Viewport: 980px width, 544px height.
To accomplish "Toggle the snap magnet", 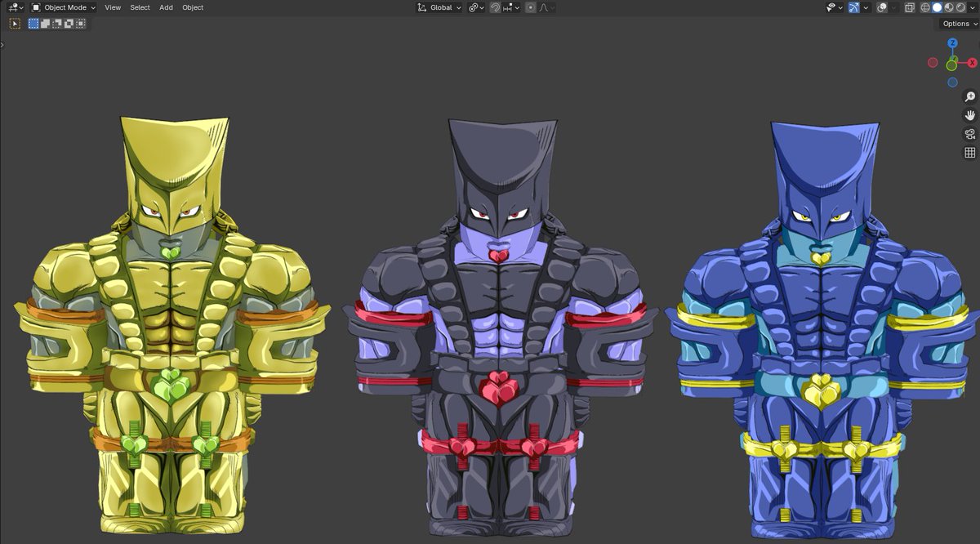I will (x=495, y=7).
